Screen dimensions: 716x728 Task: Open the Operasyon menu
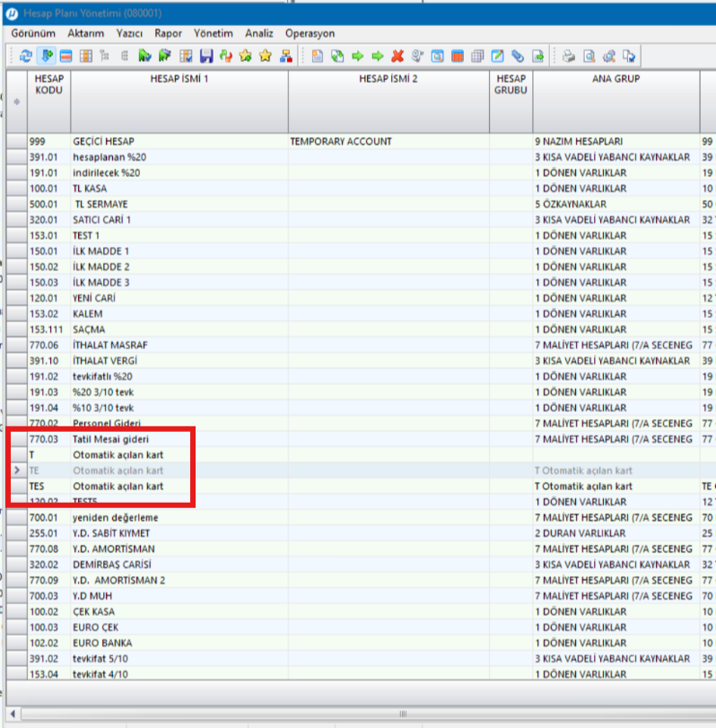(x=310, y=33)
